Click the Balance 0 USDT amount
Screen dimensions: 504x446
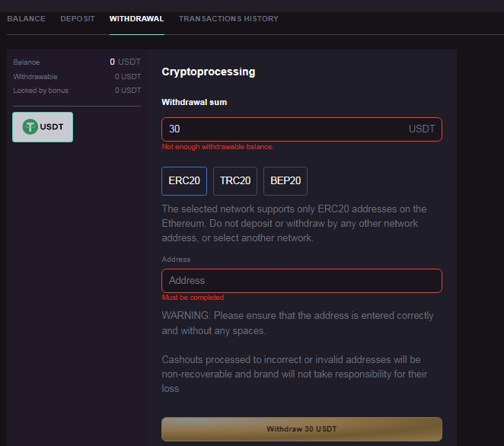(x=126, y=62)
